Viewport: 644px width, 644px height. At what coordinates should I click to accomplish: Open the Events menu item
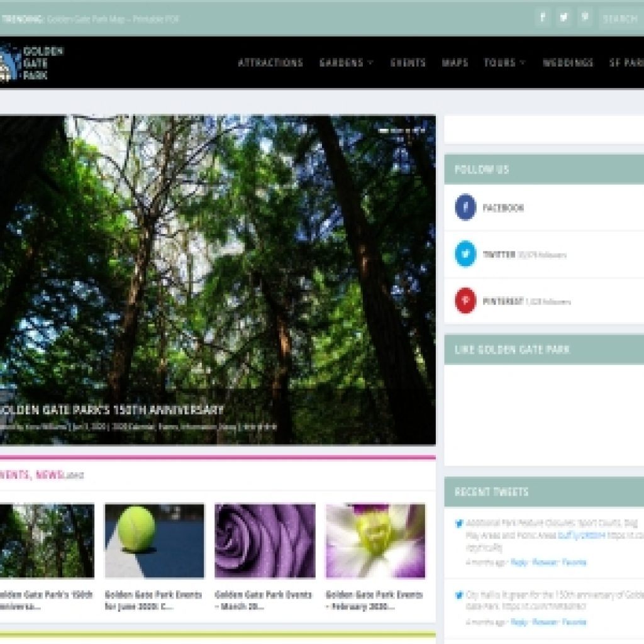tap(408, 62)
